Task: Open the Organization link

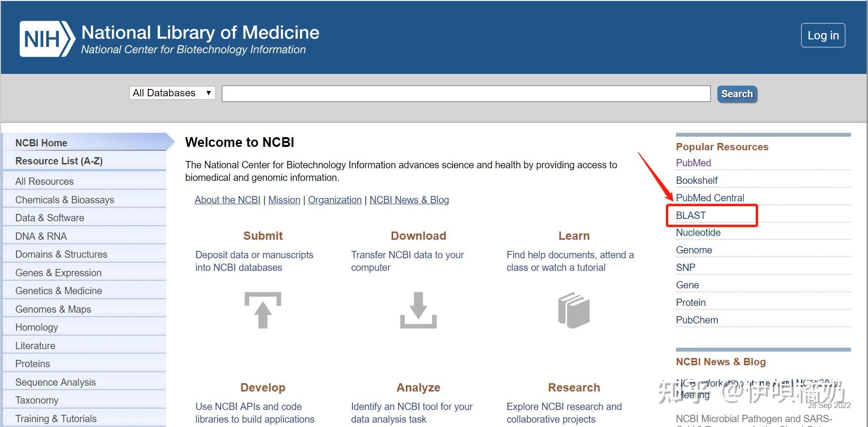Action: coord(334,200)
